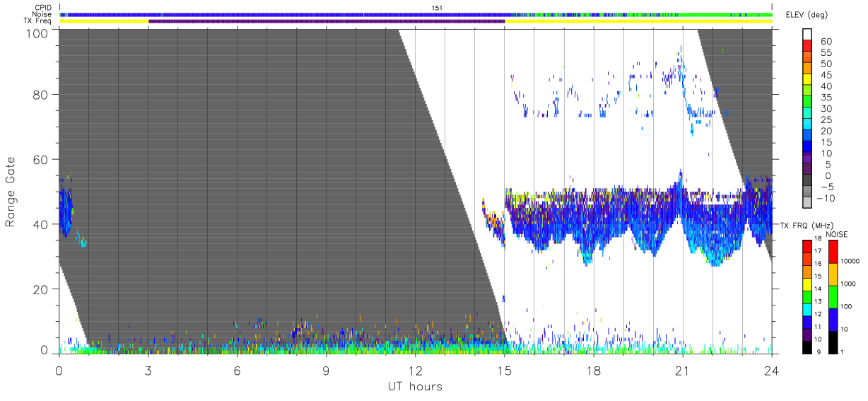This screenshot has height=401, width=868.
Task: Click light gray bottom segment of ELEV bar
Action: (809, 203)
